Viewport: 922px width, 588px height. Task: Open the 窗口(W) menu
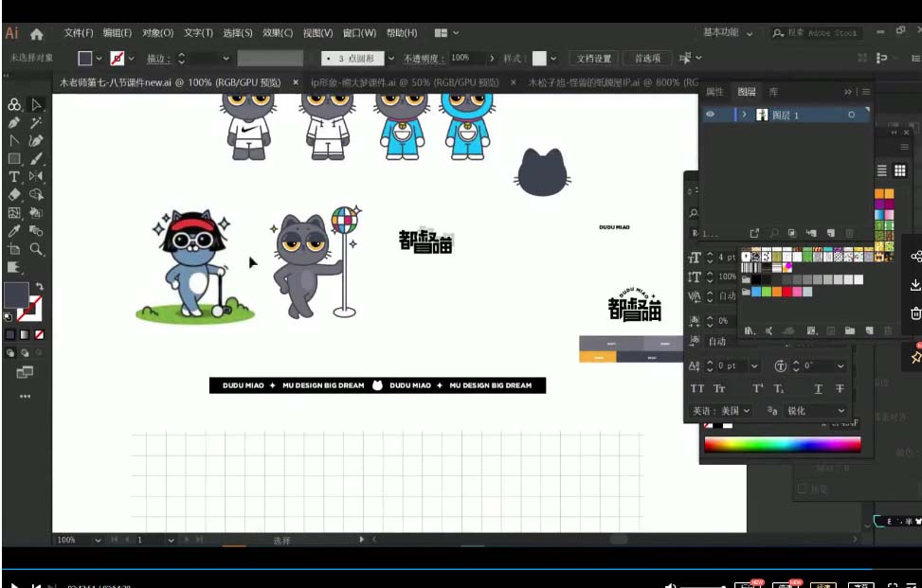tap(359, 33)
